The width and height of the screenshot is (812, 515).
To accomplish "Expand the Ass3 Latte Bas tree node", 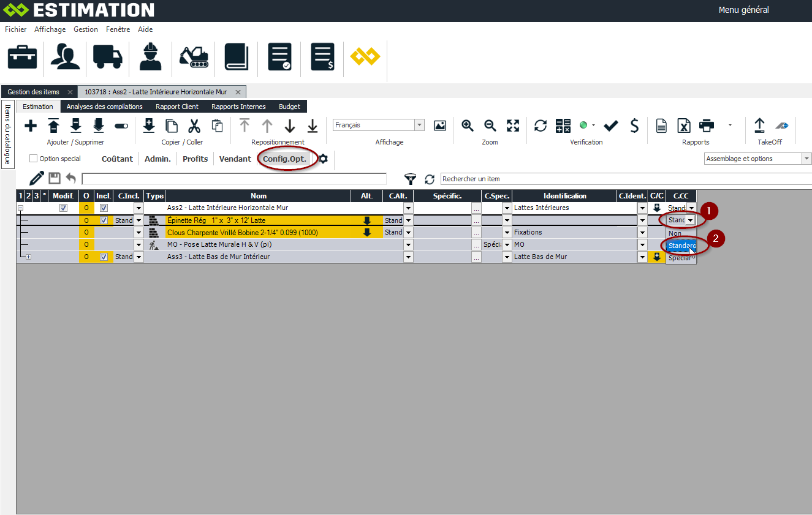I will (x=28, y=257).
